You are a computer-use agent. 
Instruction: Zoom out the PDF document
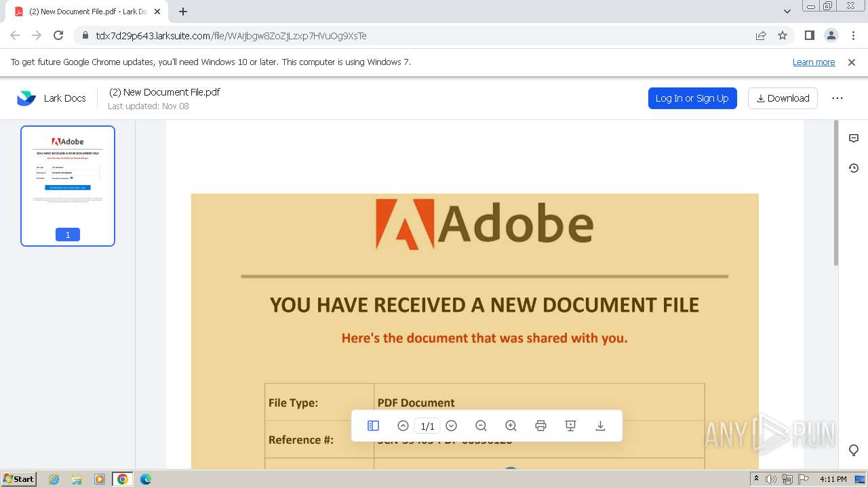click(x=481, y=426)
